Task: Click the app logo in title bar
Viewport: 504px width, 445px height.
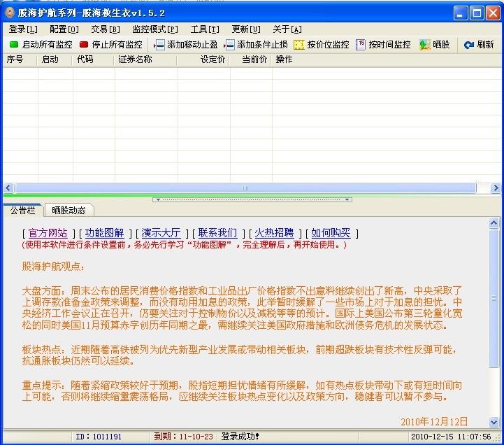Action: coord(10,13)
